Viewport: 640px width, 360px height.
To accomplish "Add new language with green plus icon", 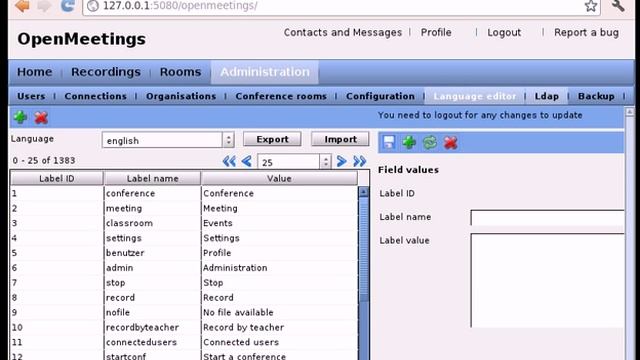I will click(x=20, y=118).
